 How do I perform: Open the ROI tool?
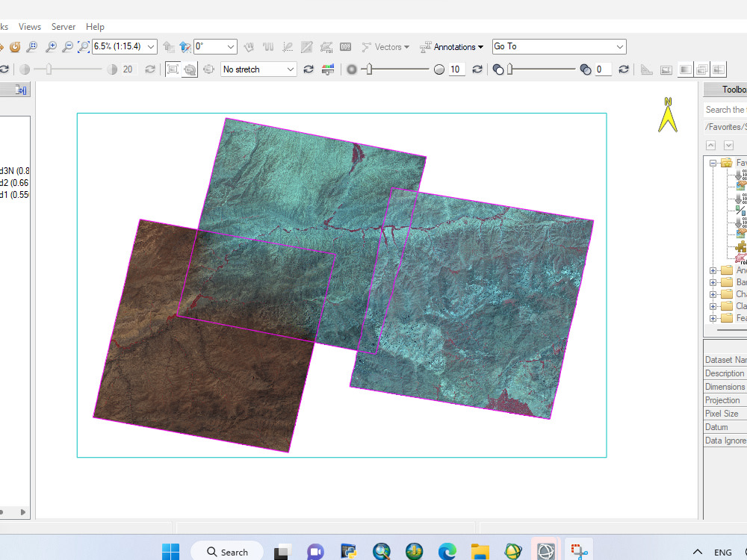point(326,46)
